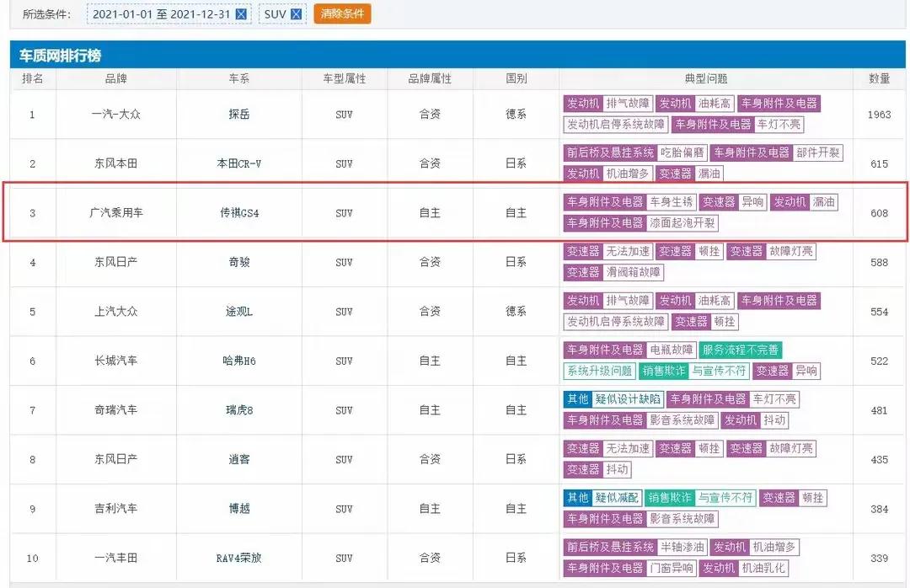Click the 机油增多 tag in 本田CR-V row
Screen dimensions: 910x588
[628, 174]
